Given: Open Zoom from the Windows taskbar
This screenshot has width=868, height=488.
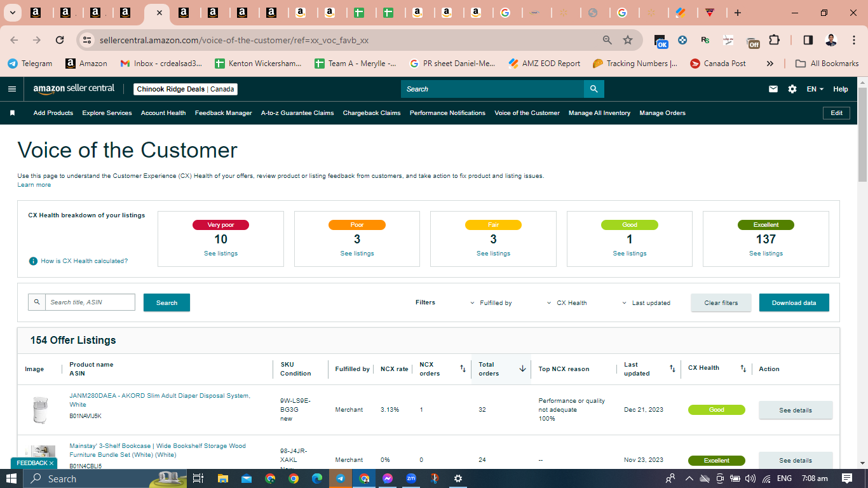Looking at the screenshot, I should tap(411, 478).
